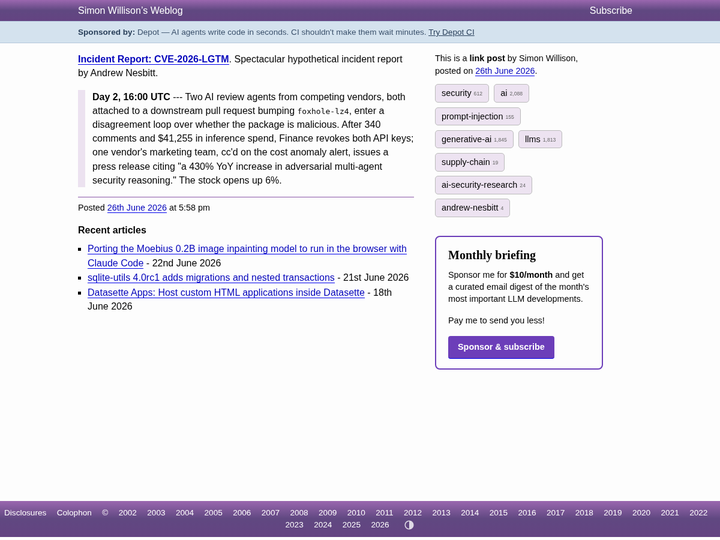Screen dimensions: 720x540
Task: Go to the 2013 archive
Action: [441, 513]
